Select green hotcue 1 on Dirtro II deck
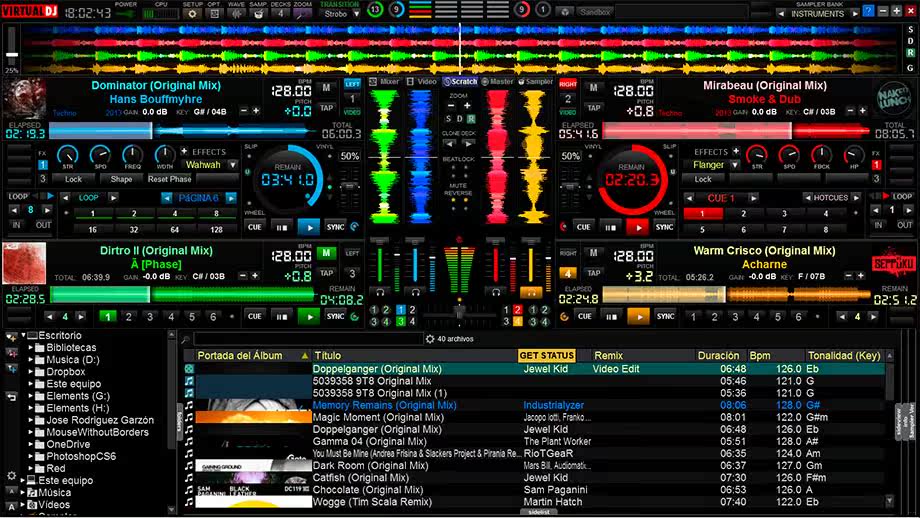Image resolution: width=920 pixels, height=518 pixels. click(x=107, y=317)
